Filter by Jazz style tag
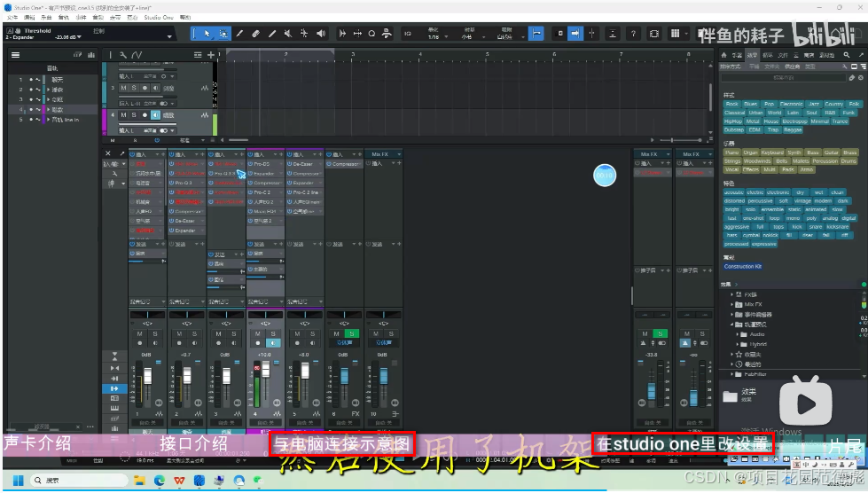This screenshot has height=493, width=868. coord(813,104)
